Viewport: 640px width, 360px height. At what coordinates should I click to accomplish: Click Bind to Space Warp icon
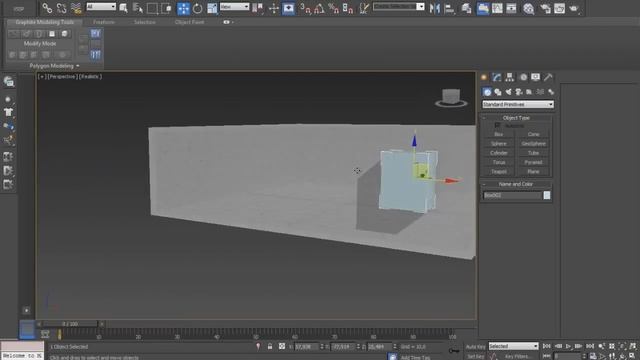tap(76, 8)
